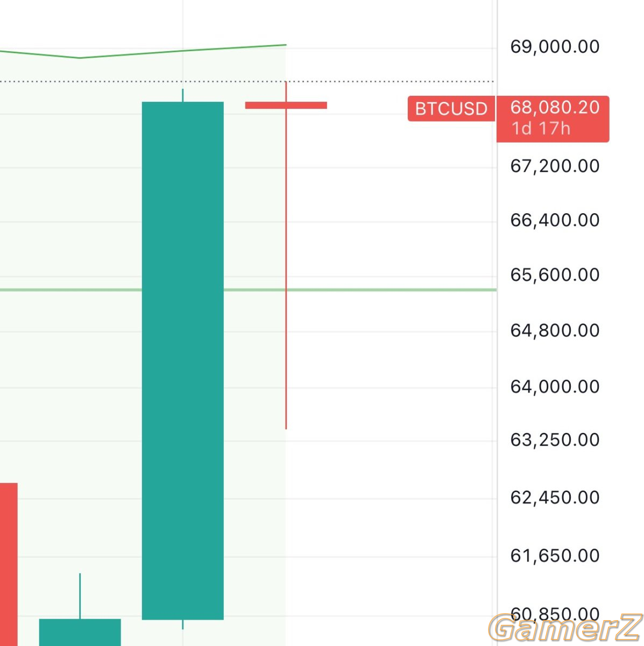Click the 64,000.00 price axis label

[554, 387]
